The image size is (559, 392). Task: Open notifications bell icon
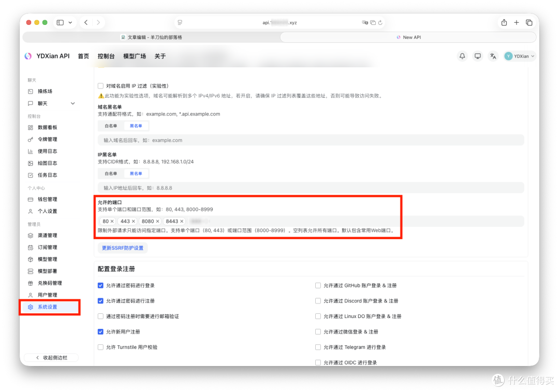coord(462,56)
